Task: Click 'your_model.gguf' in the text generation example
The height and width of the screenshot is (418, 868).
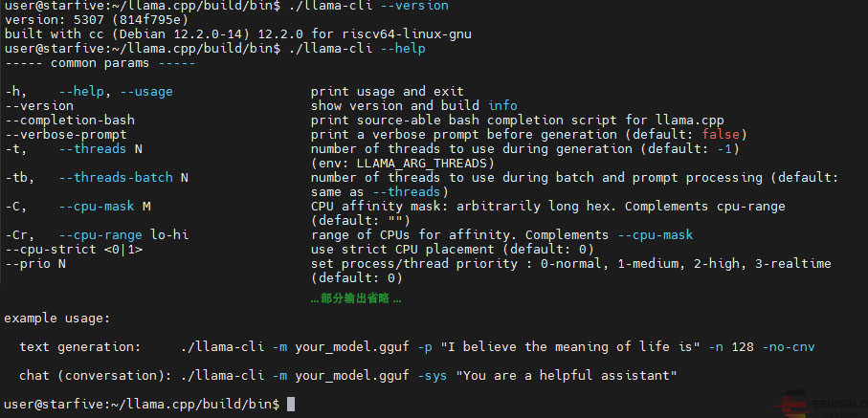Action: pos(350,346)
